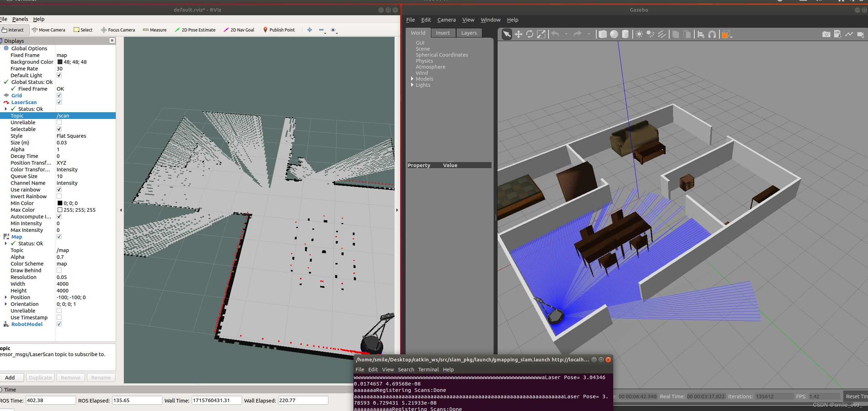Screen dimensions: 868x411
Task: Open Min Color black swatch
Action: (x=60, y=203)
